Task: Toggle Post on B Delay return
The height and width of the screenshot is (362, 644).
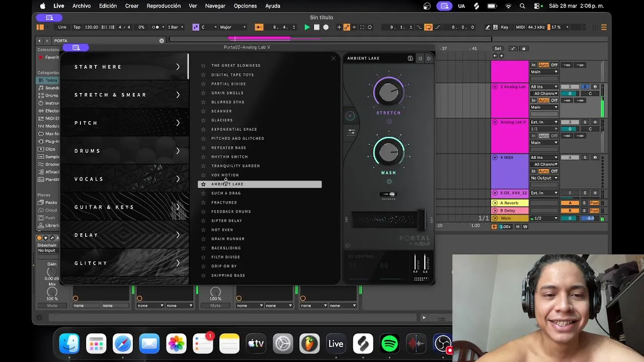Action: [594, 211]
